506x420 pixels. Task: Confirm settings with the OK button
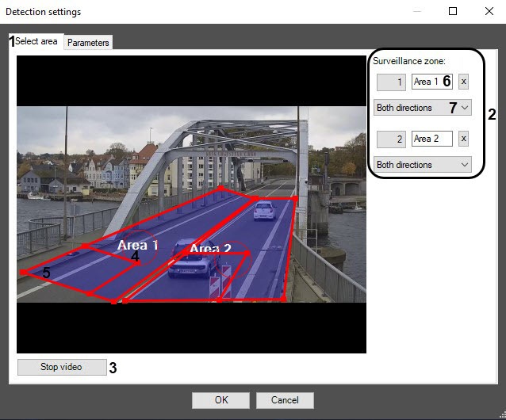tap(220, 400)
